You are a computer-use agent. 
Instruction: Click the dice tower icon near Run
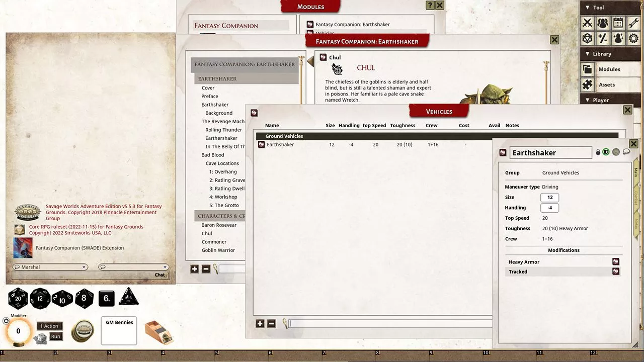(x=40, y=338)
